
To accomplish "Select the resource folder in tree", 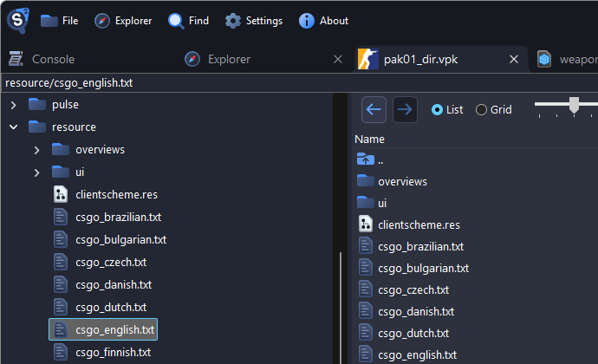I will pos(62,127).
